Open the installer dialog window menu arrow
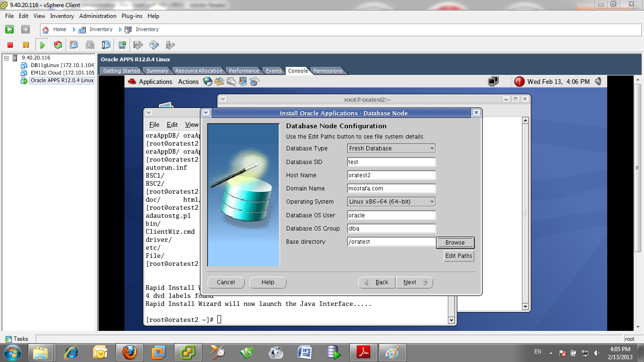The width and height of the screenshot is (644, 362). (206, 113)
